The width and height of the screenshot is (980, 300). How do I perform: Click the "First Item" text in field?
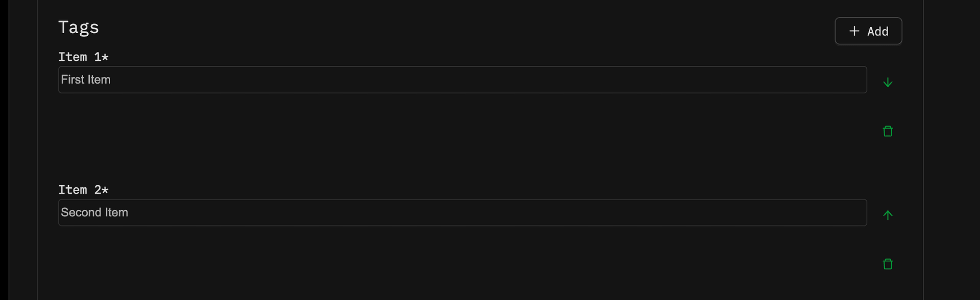point(86,80)
